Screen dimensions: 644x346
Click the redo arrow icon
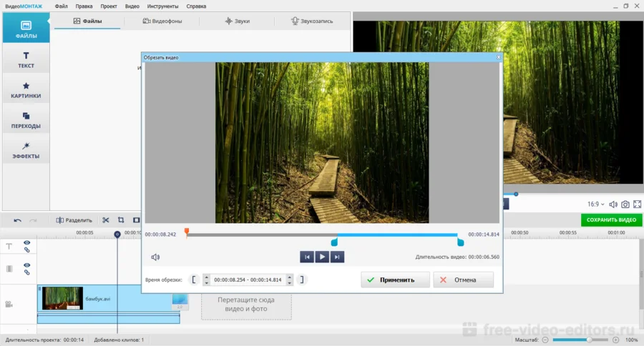pos(33,220)
